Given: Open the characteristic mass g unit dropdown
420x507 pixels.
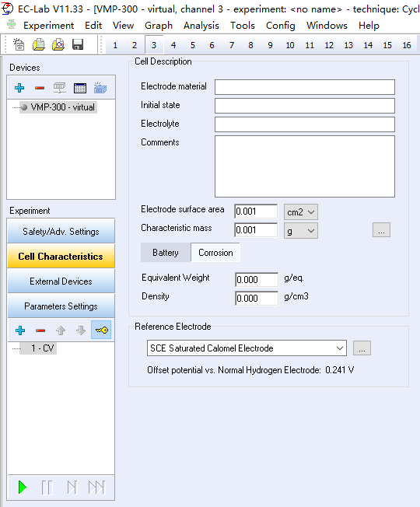Looking at the screenshot, I should [301, 231].
